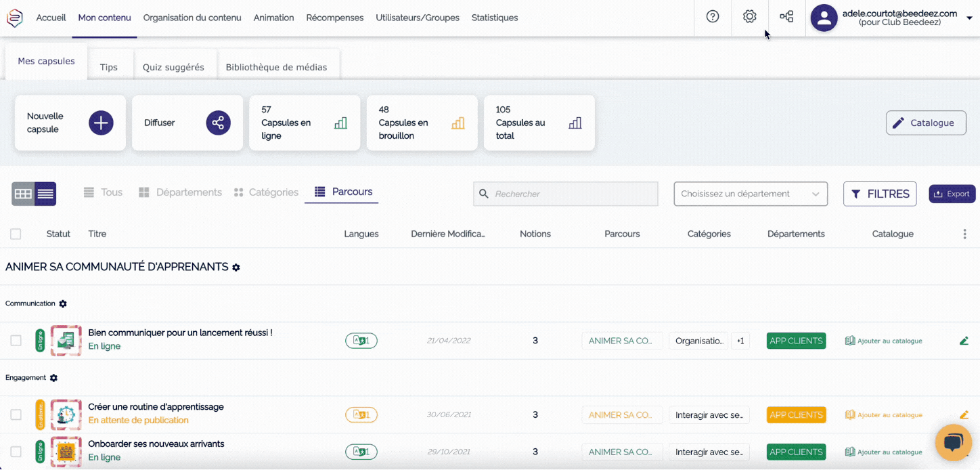Open the Choisissez un département dropdown
The image size is (980, 470).
point(751,194)
